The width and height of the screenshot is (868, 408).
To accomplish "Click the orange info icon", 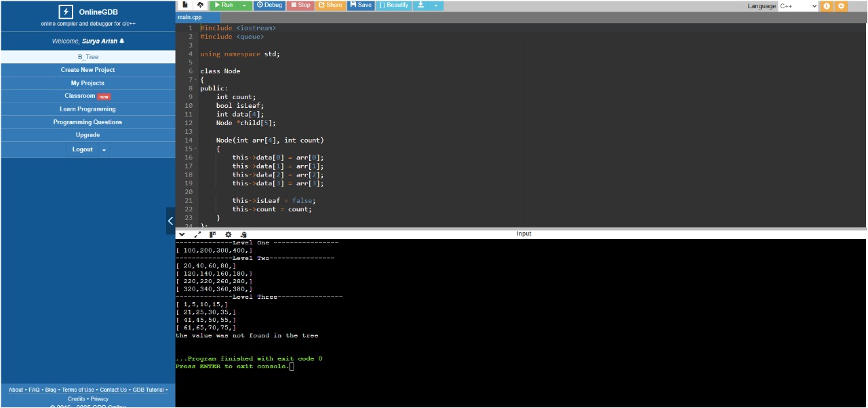I will (x=827, y=6).
